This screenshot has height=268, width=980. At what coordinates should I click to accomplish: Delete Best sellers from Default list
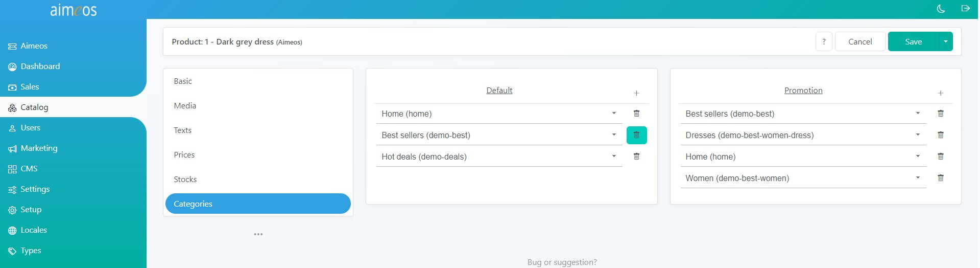[x=636, y=135]
